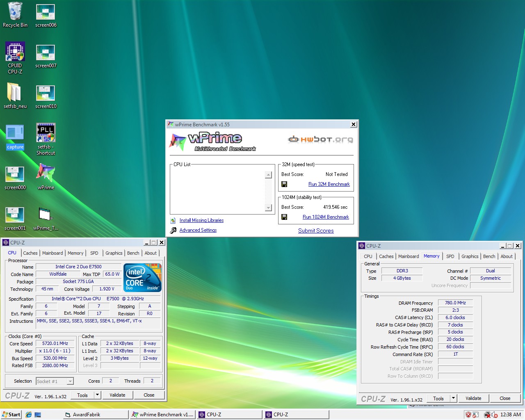Click the Advanced Settings wrench icon

pyautogui.click(x=173, y=230)
